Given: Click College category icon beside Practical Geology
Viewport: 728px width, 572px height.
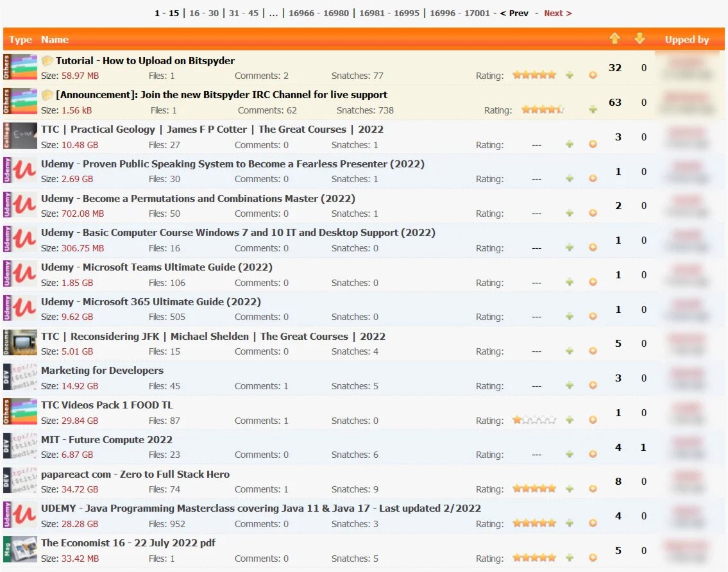Looking at the screenshot, I should coord(20,135).
